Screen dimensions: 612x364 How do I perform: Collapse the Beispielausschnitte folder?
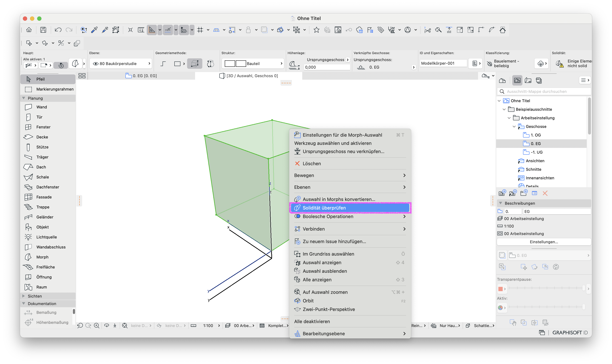click(x=504, y=109)
